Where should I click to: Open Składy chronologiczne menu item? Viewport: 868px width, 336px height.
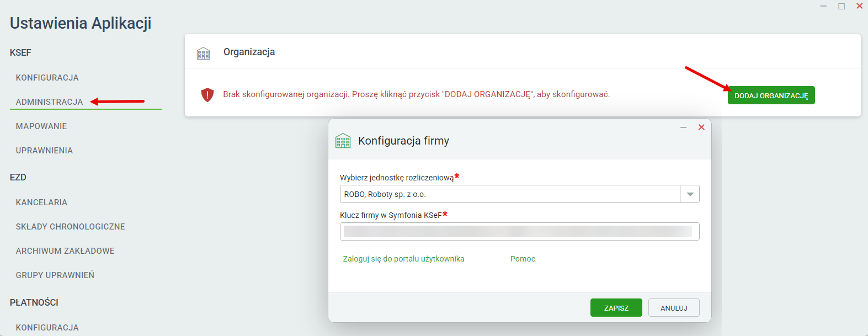pyautogui.click(x=70, y=227)
